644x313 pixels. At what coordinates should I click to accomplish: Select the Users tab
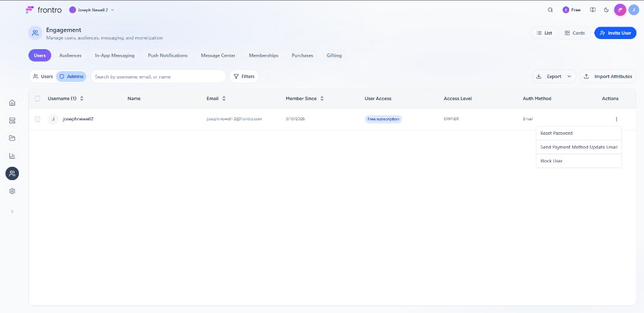[x=40, y=55]
